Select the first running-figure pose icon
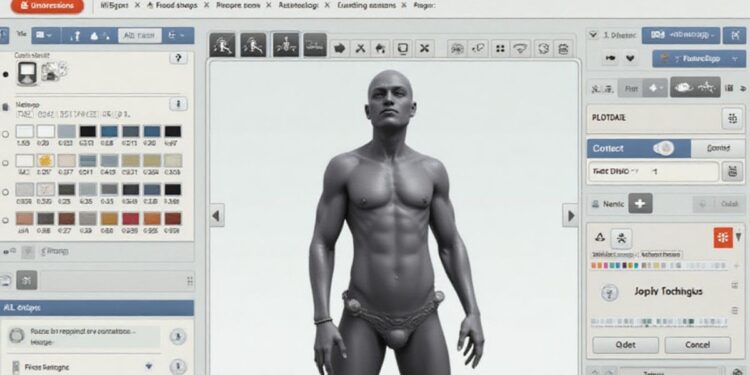Screen dimensions: 750x375 [x=222, y=45]
